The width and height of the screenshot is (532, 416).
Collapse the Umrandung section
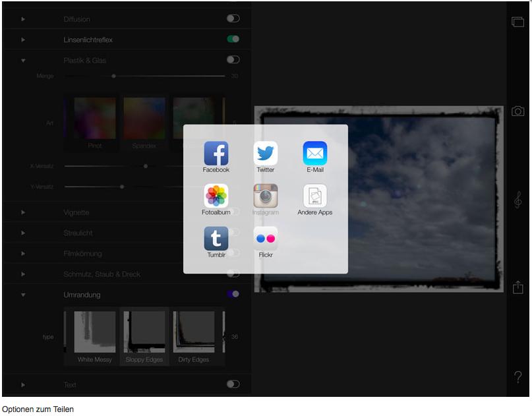click(23, 295)
